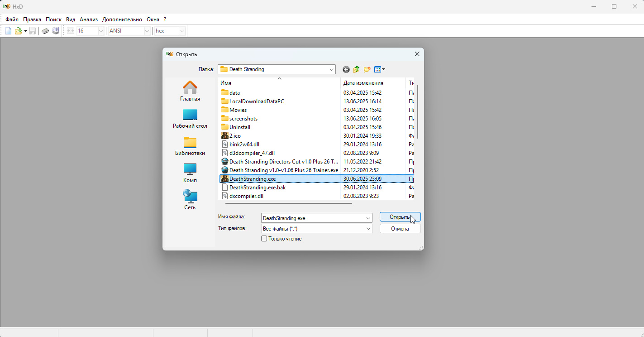644x337 pixels.
Task: Open the Правка menu
Action: tap(32, 19)
